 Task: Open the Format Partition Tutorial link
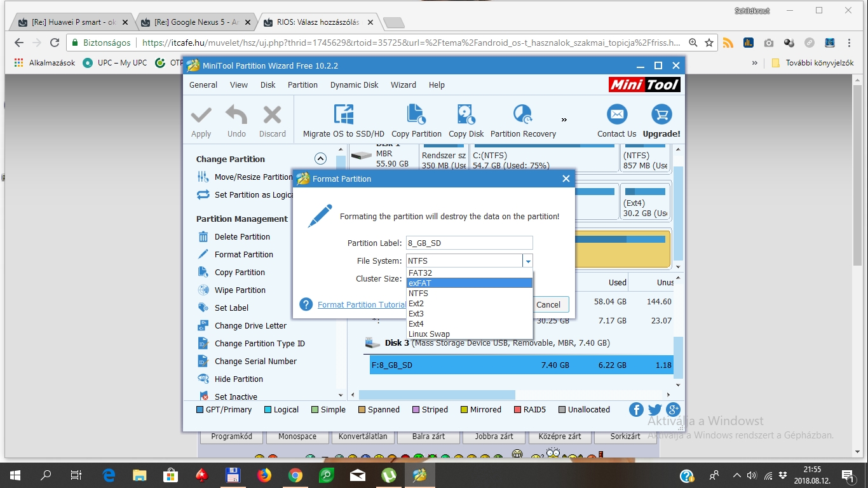(x=362, y=304)
